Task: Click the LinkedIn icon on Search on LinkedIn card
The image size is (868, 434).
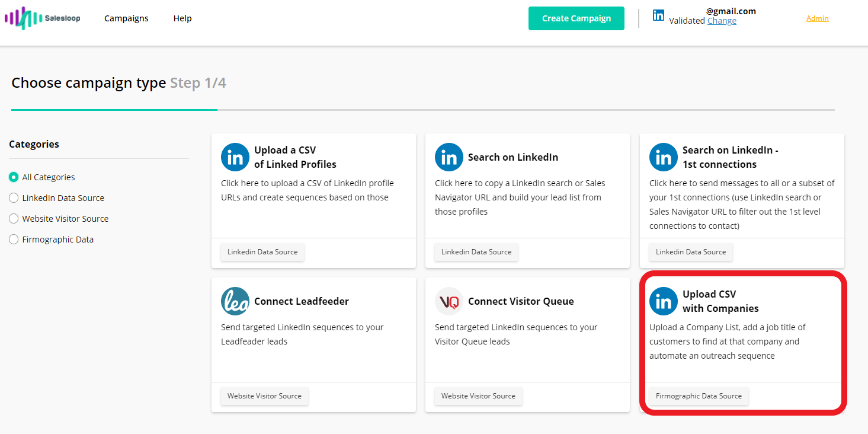Action: [x=449, y=157]
